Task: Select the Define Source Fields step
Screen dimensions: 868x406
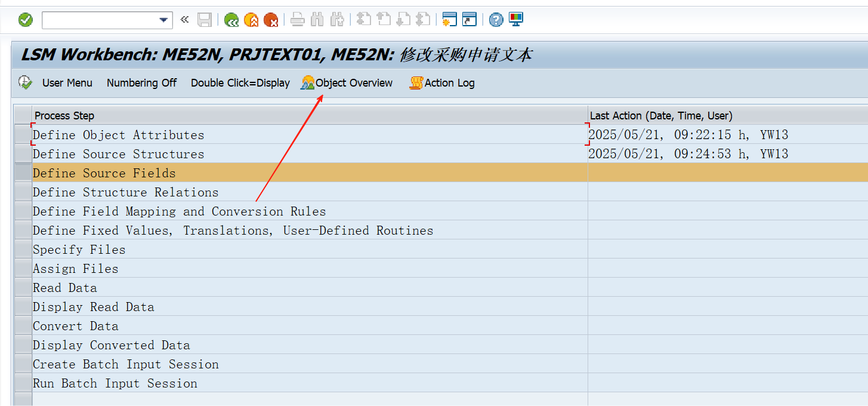Action: coord(310,173)
